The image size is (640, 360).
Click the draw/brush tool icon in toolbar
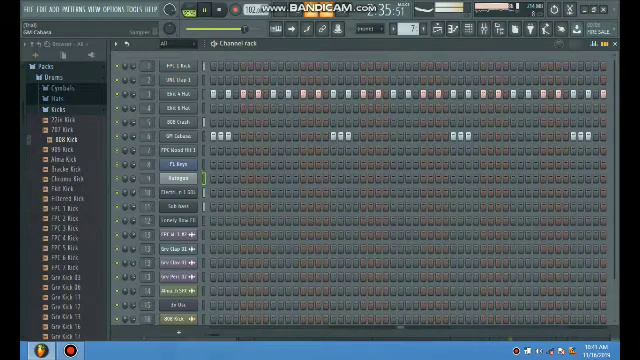tap(307, 29)
